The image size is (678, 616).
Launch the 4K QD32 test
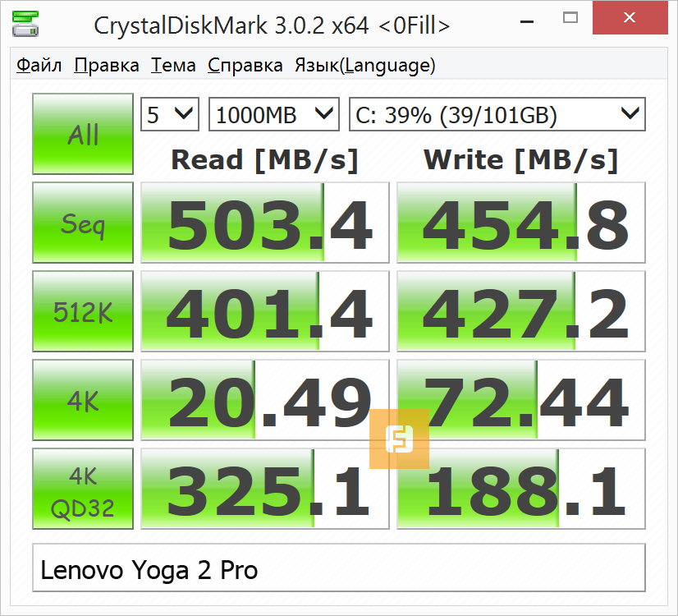(x=83, y=489)
